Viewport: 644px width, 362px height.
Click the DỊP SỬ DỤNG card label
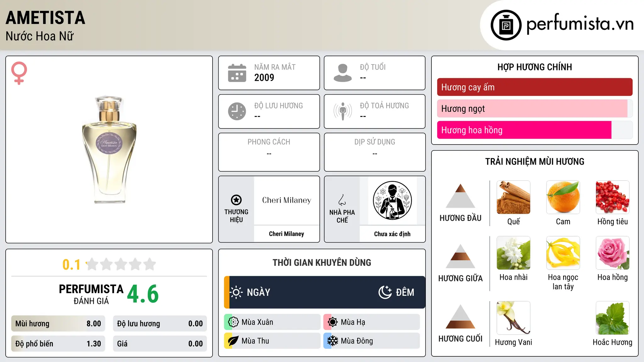click(375, 142)
